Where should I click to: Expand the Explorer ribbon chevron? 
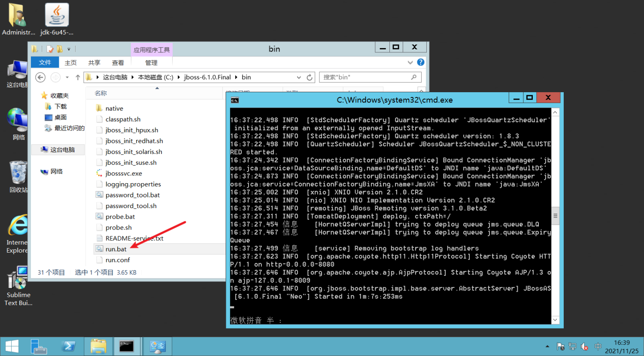[x=410, y=63]
